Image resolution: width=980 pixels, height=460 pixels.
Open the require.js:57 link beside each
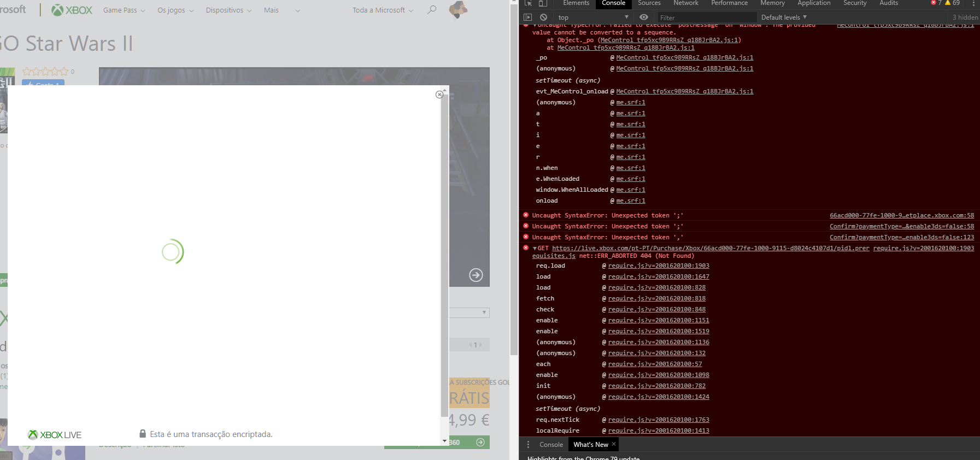tap(655, 364)
